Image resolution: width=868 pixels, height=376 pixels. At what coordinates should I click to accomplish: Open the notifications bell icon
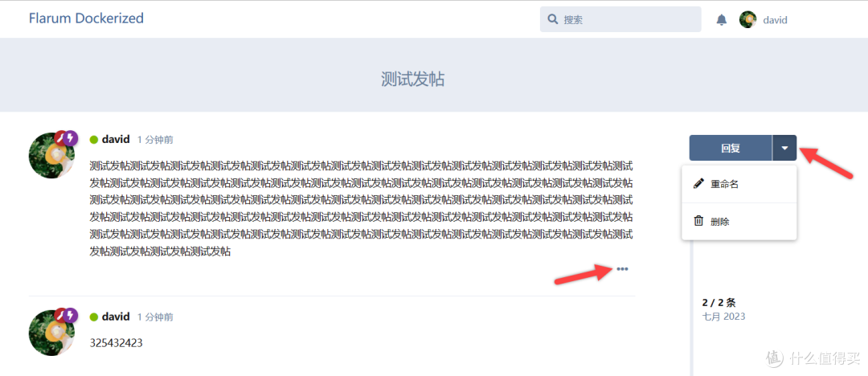tap(721, 20)
